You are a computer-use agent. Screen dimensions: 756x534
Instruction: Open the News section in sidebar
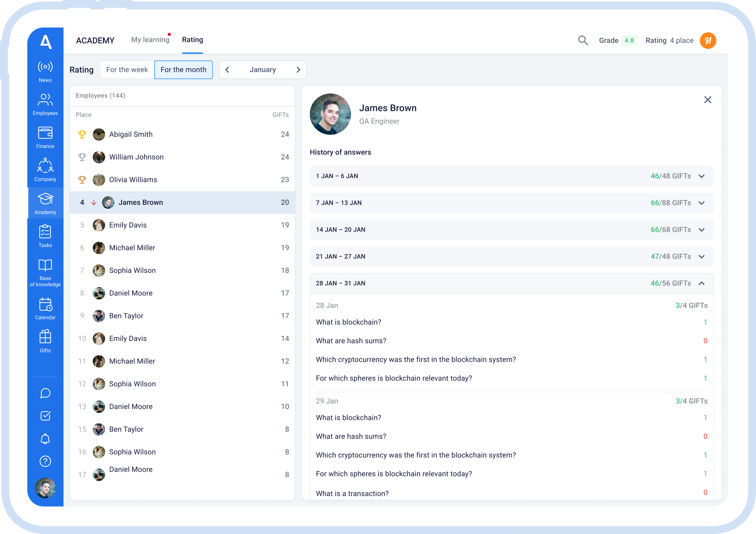click(45, 72)
